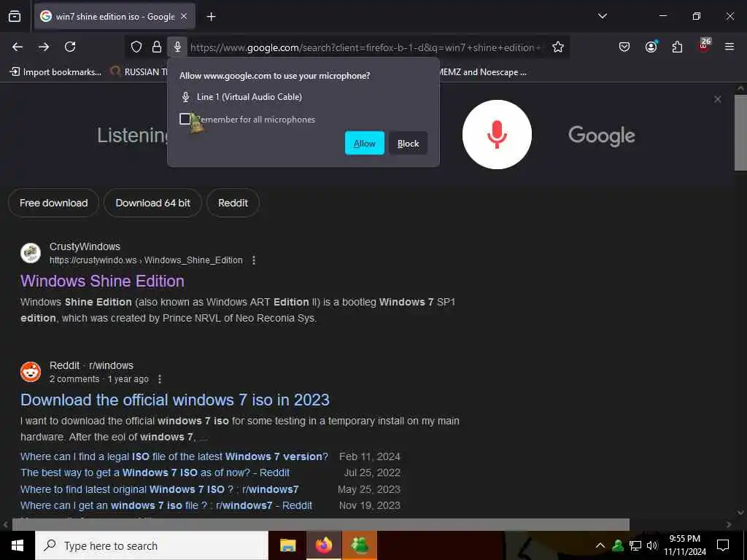Select Line 1 (Virtual Audio Cable) microphone
Image resolution: width=747 pixels, height=560 pixels.
242,97
